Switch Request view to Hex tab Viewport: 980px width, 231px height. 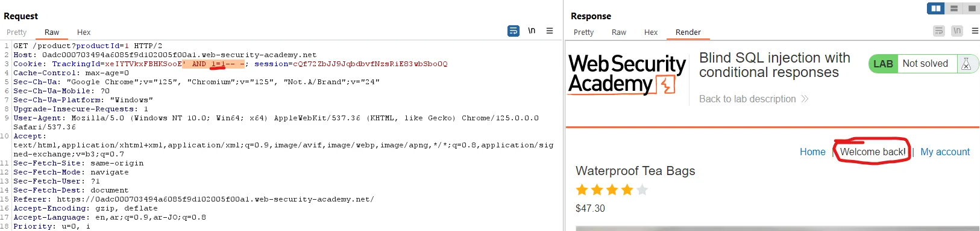pyautogui.click(x=84, y=32)
